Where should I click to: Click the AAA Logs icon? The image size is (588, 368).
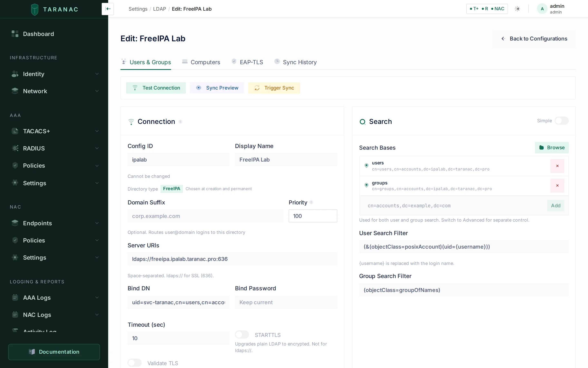click(15, 297)
